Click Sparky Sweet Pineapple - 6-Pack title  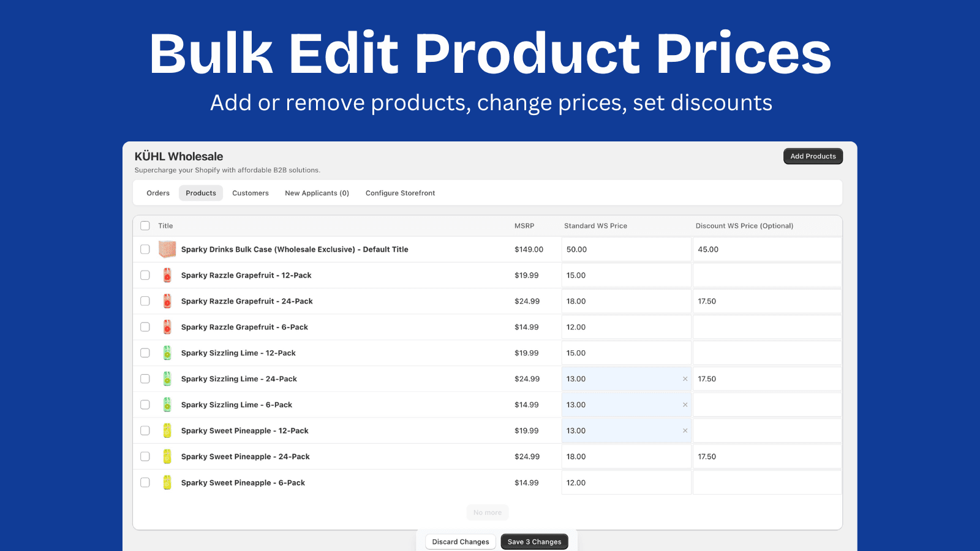[243, 482]
